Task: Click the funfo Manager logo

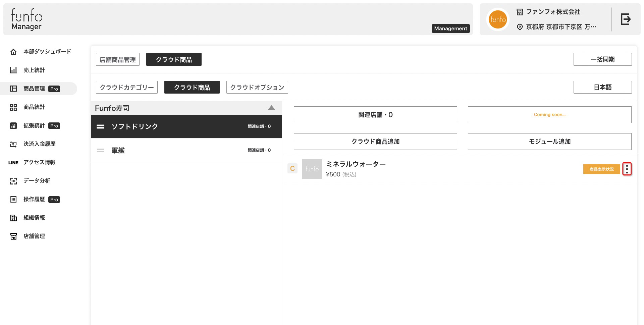Action: click(26, 19)
